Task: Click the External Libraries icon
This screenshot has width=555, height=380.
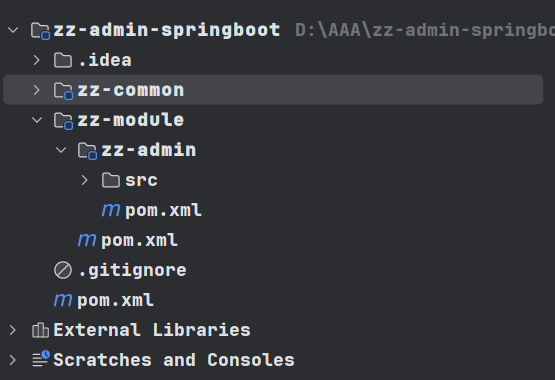Action: coord(40,330)
